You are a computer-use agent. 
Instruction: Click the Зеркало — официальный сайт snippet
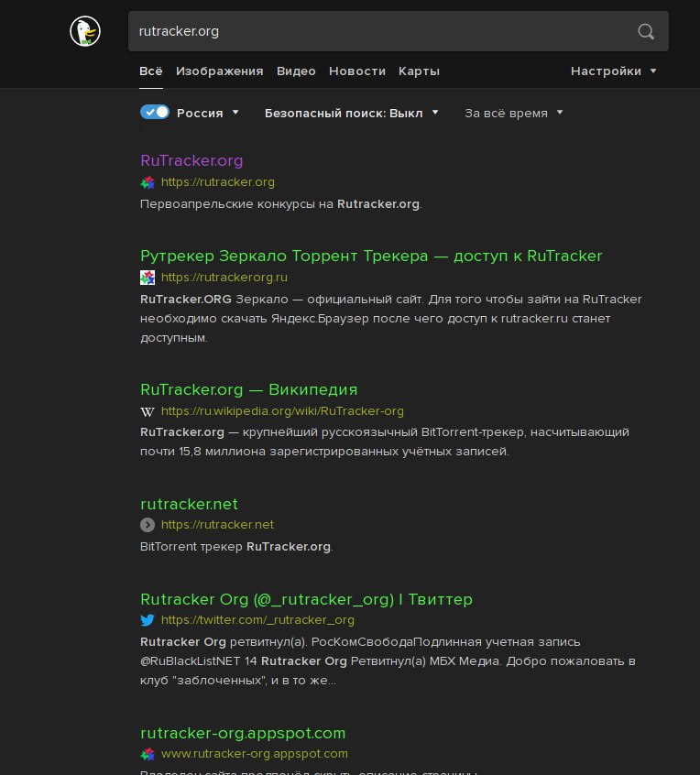pos(391,318)
